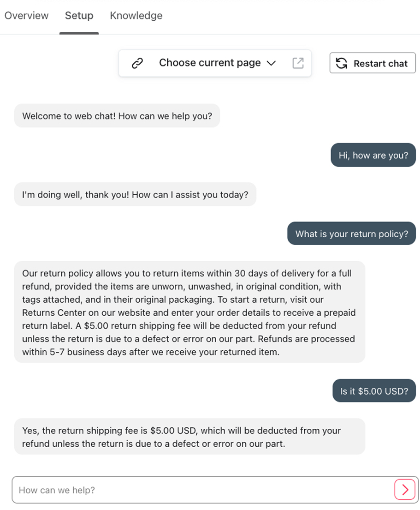This screenshot has height=510, width=420.
Task: Open the external link icon next to the dropdown
Action: pos(298,63)
